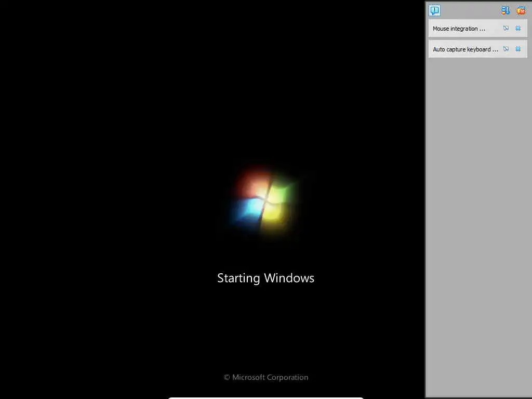The width and height of the screenshot is (532, 399).
Task: Click the delete all notifications icon
Action: (521, 10)
